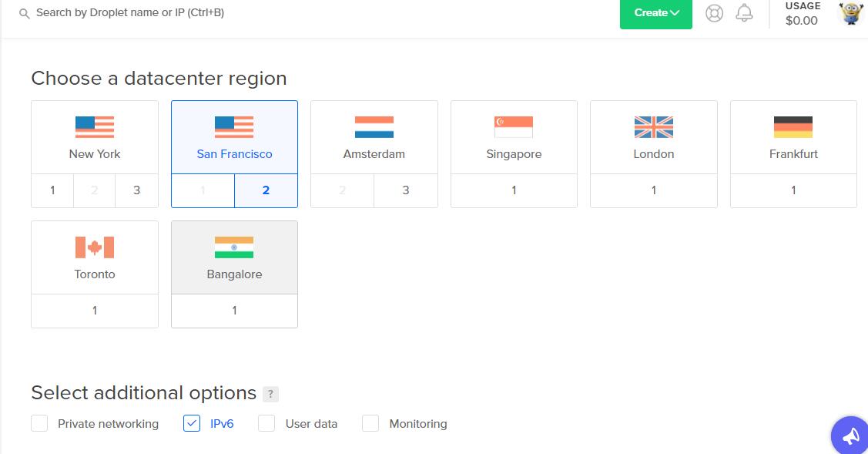The width and height of the screenshot is (868, 454).
Task: Enable the Private networking checkbox
Action: (x=40, y=423)
